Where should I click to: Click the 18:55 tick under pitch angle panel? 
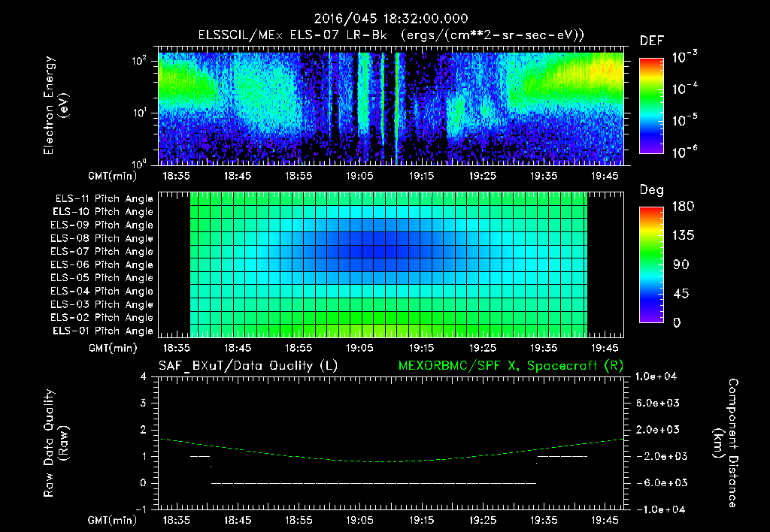[x=299, y=348]
